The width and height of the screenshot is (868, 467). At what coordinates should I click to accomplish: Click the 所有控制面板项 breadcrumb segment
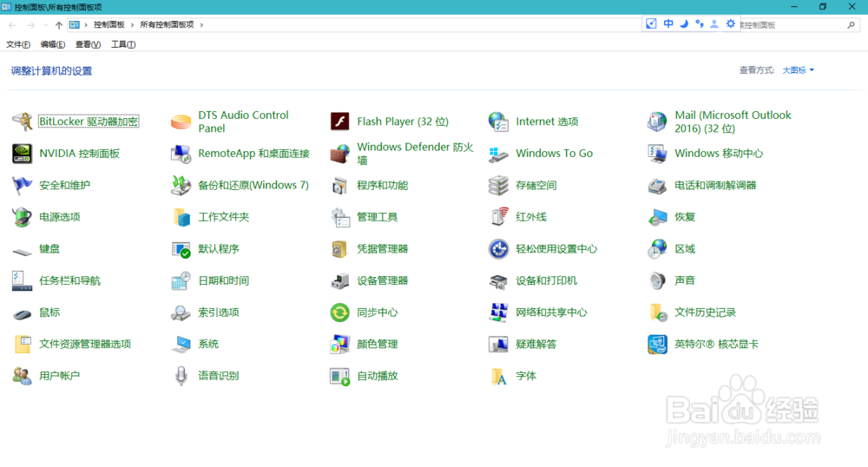pos(168,25)
